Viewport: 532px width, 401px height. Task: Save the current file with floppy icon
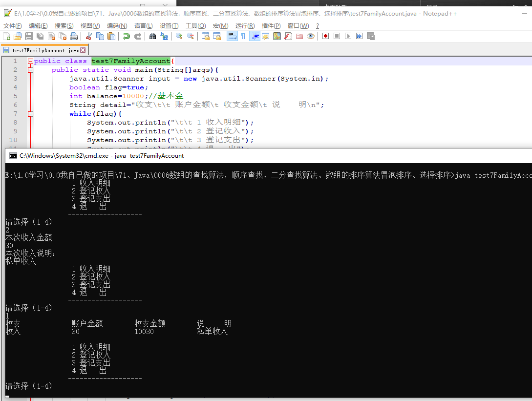29,36
